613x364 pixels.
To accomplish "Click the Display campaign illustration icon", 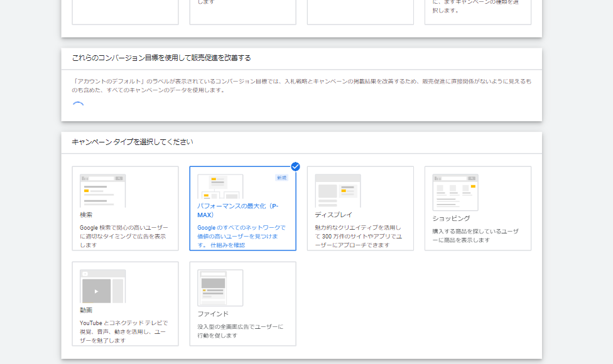I will (338, 191).
